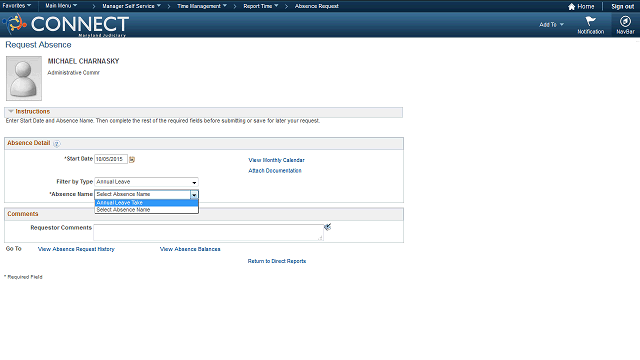Open the Filter by Type dropdown

pyautogui.click(x=146, y=182)
